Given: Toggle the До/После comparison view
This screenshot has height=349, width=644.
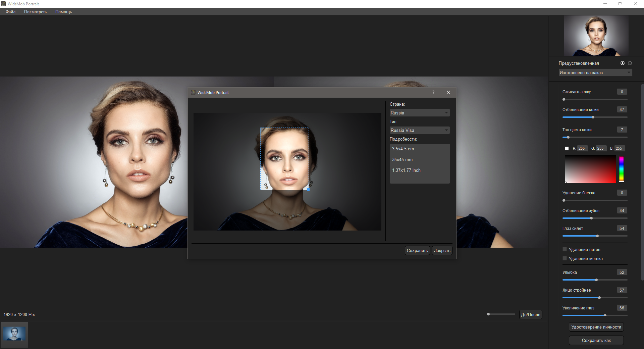Looking at the screenshot, I should tap(530, 314).
